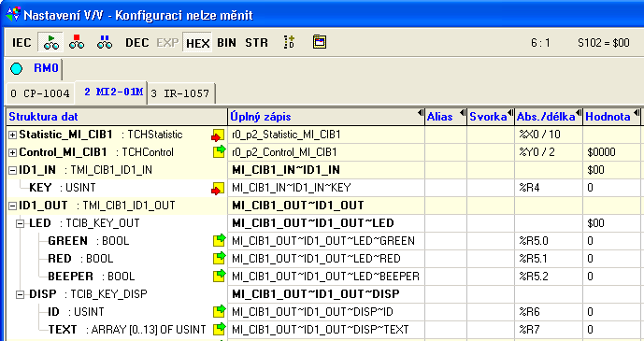This screenshot has width=644, height=341.
Task: Switch value display to DEC
Action: pyautogui.click(x=136, y=43)
